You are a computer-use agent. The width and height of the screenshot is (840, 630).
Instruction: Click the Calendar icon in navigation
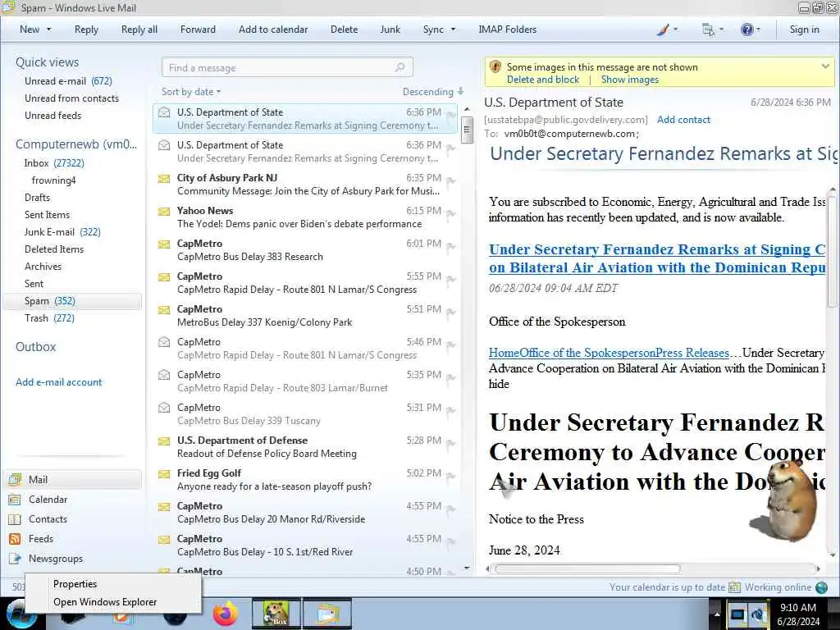(15, 500)
